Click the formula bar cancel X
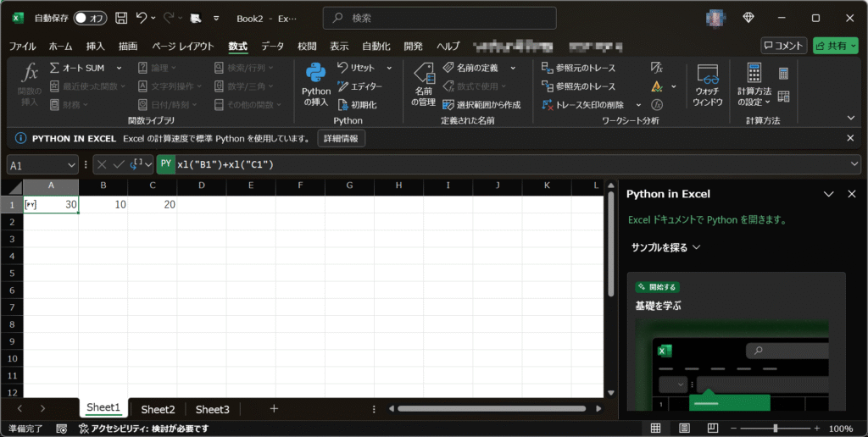 [x=102, y=164]
